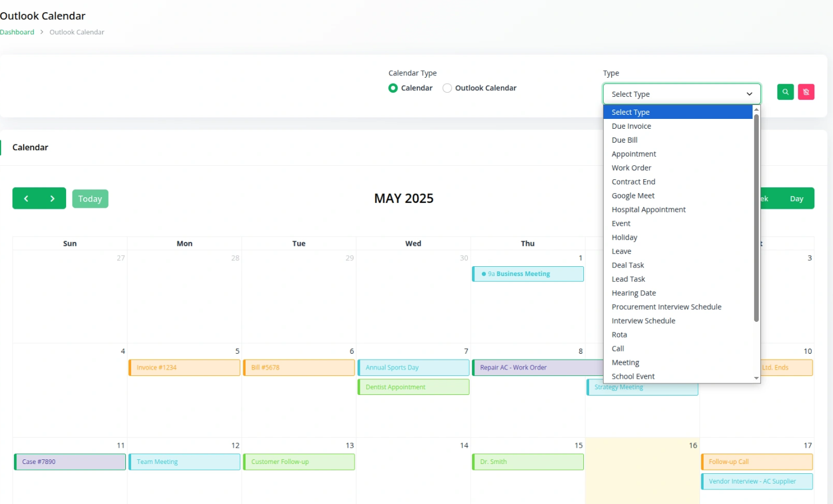Open Case #7890 event
833x504 pixels.
point(70,462)
